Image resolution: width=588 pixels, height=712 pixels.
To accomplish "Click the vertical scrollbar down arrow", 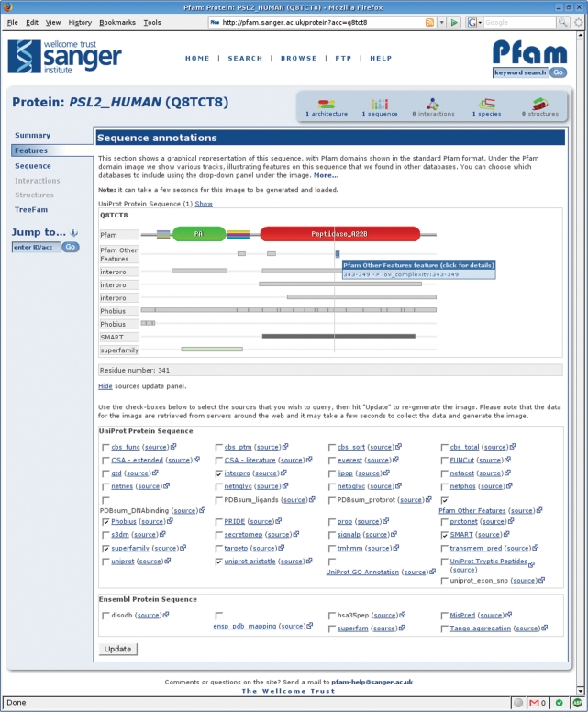I will coord(581,691).
